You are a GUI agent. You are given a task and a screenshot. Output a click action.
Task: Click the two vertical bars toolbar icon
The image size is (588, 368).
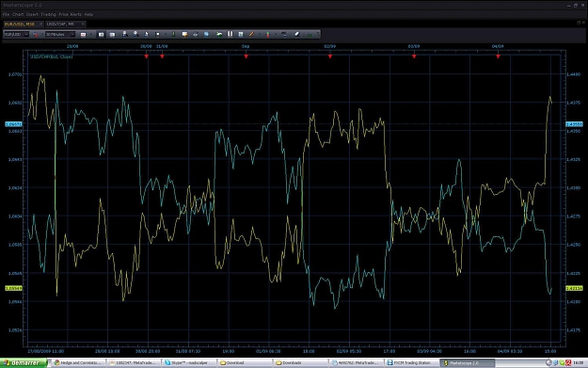click(230, 34)
